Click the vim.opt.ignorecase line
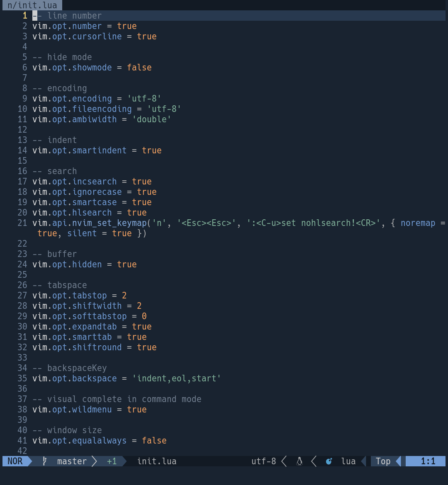The width and height of the screenshot is (448, 485). click(x=95, y=192)
